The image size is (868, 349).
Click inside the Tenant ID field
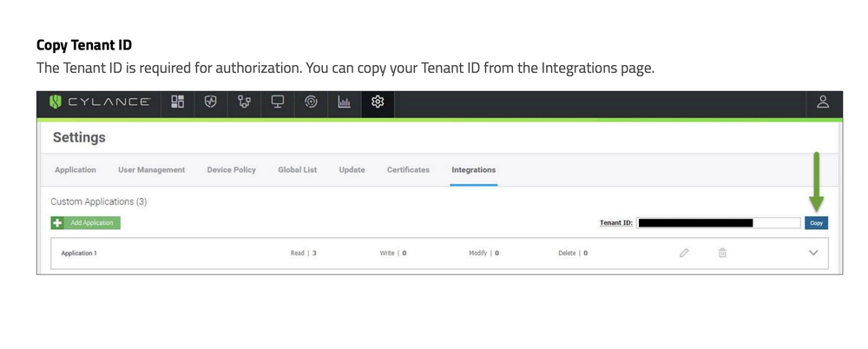tap(718, 223)
